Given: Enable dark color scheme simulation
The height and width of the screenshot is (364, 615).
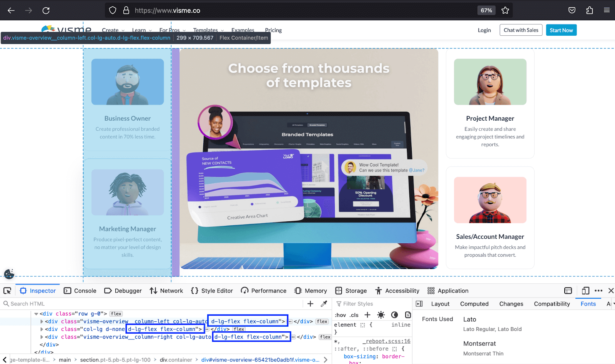Looking at the screenshot, I should tap(394, 315).
